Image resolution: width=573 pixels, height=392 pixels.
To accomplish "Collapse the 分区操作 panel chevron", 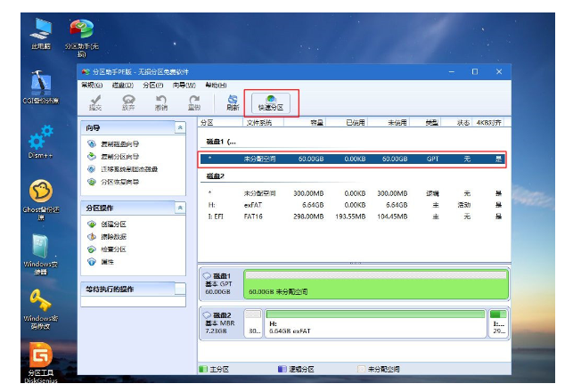I will (x=180, y=208).
